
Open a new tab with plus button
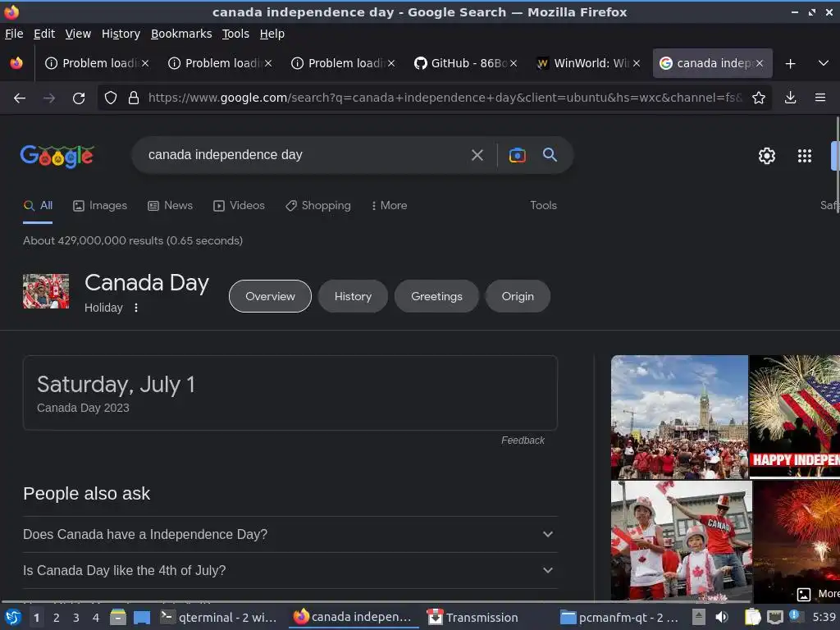(790, 63)
